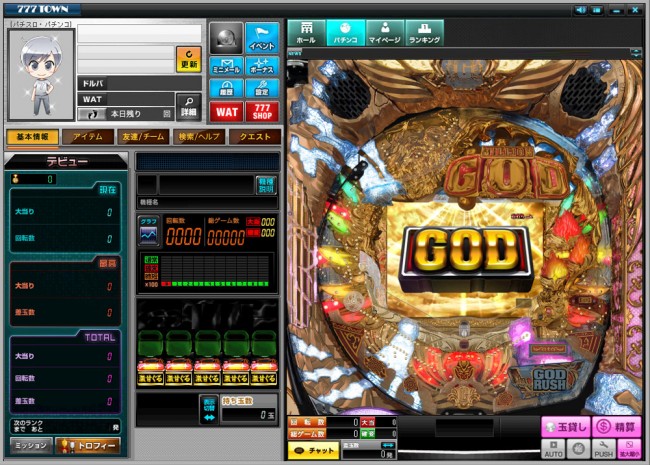Click the グラフ graph icon button

[148, 231]
